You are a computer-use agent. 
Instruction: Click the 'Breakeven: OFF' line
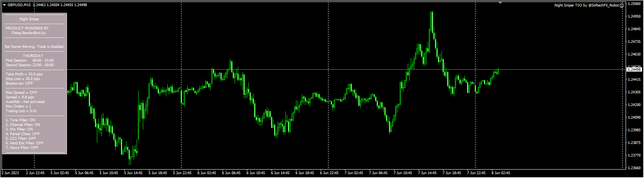tap(20, 83)
